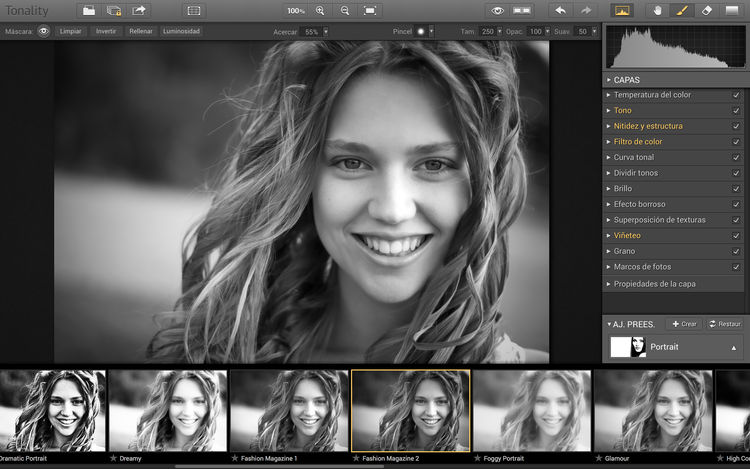Click the Rellenar mask button

click(x=141, y=31)
